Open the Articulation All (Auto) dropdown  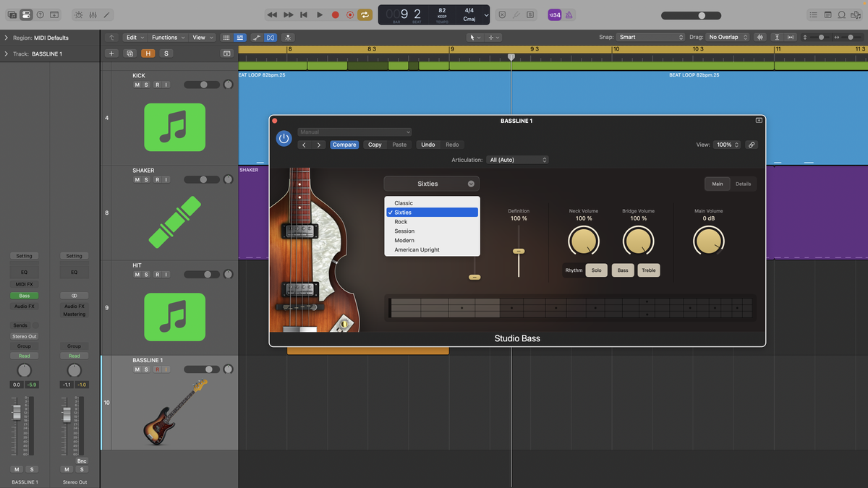[517, 159]
